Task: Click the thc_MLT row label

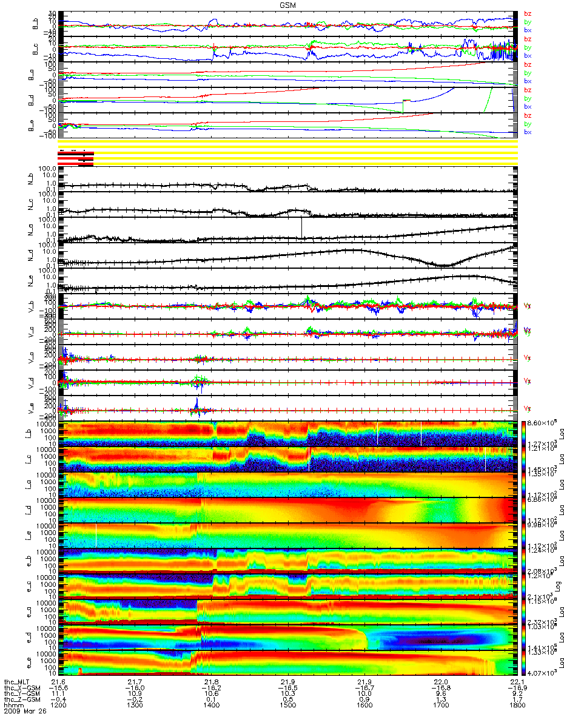Action: coord(16,682)
